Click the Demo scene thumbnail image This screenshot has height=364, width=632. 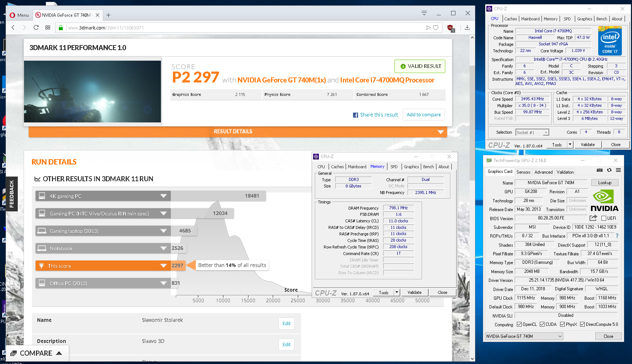(92, 92)
